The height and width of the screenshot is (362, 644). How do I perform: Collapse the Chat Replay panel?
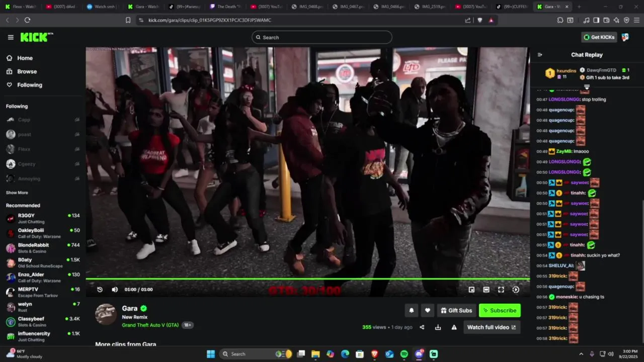[x=540, y=55]
